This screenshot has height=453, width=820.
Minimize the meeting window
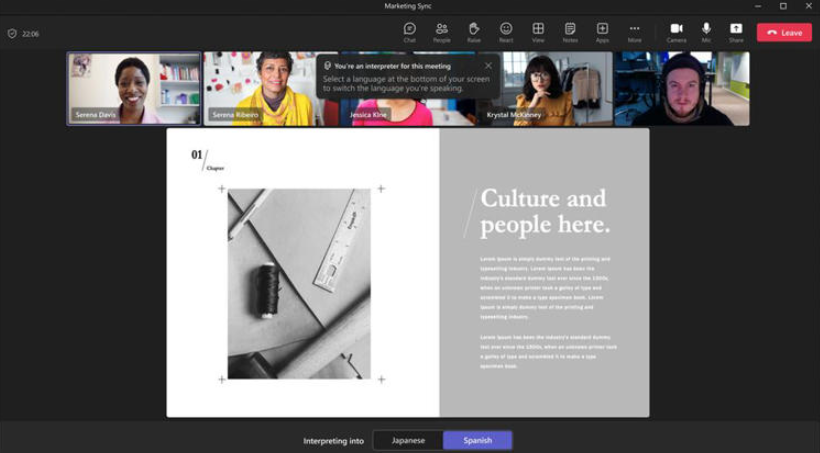[758, 6]
